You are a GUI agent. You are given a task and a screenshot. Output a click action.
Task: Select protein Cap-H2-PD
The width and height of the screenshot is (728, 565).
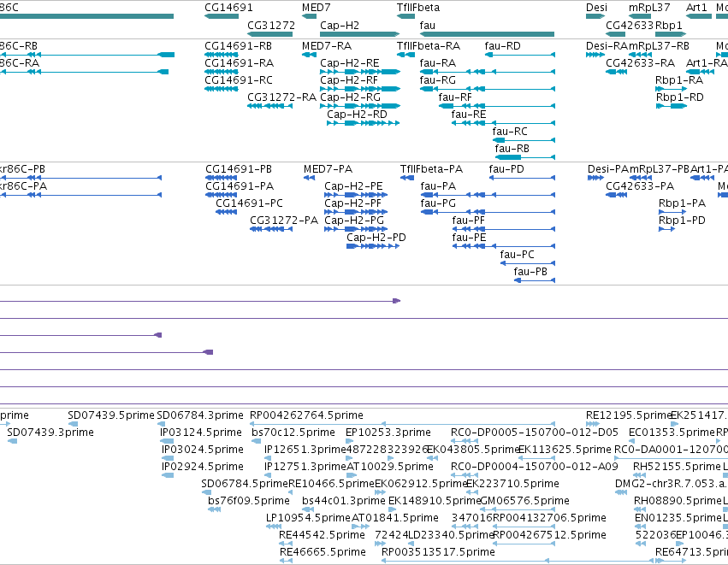[x=376, y=238]
